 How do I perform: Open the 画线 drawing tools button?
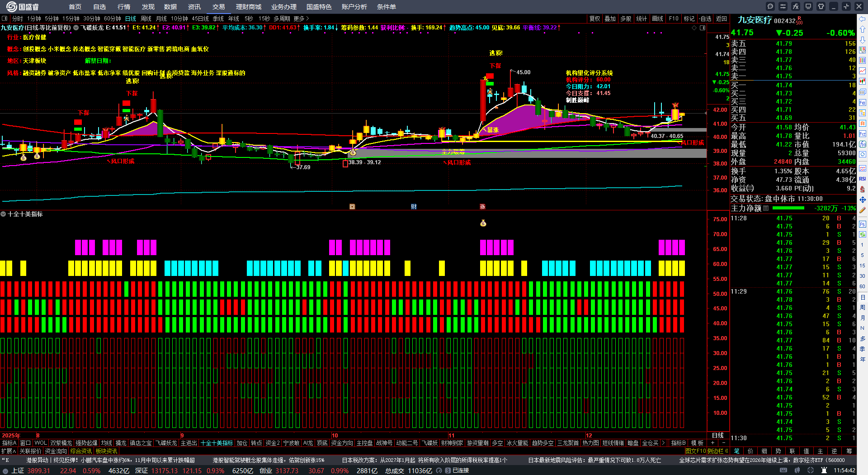pos(658,19)
